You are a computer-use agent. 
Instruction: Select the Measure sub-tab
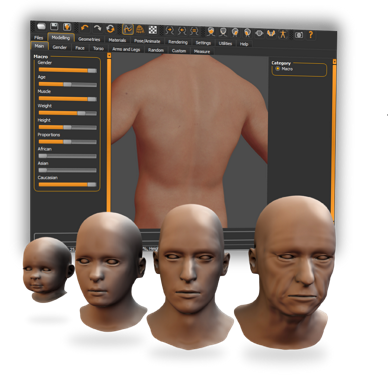(202, 51)
